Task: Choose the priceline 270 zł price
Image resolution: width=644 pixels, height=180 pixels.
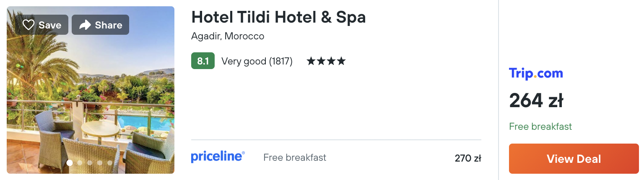Action: coord(468,158)
